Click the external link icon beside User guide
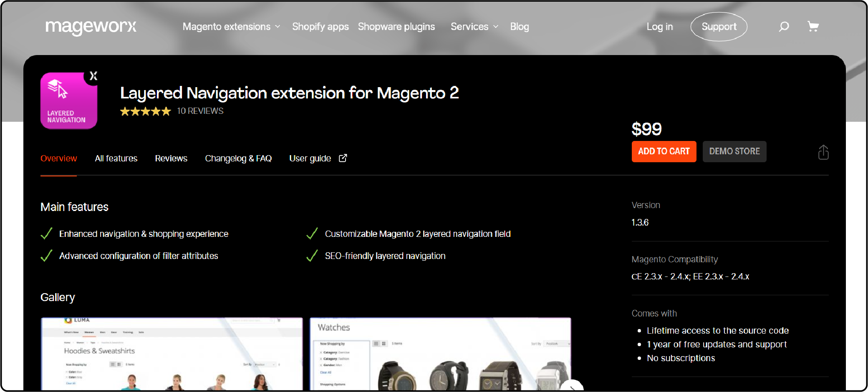Image resolution: width=868 pixels, height=392 pixels. coord(343,158)
